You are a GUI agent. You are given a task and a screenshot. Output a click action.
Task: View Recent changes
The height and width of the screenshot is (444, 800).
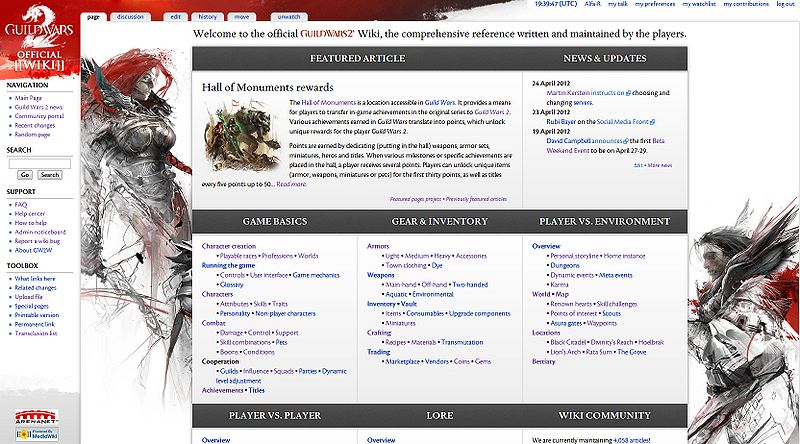(35, 126)
